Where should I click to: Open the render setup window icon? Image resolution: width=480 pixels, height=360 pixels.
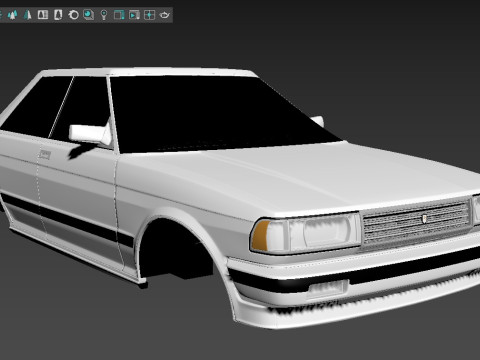click(119, 15)
